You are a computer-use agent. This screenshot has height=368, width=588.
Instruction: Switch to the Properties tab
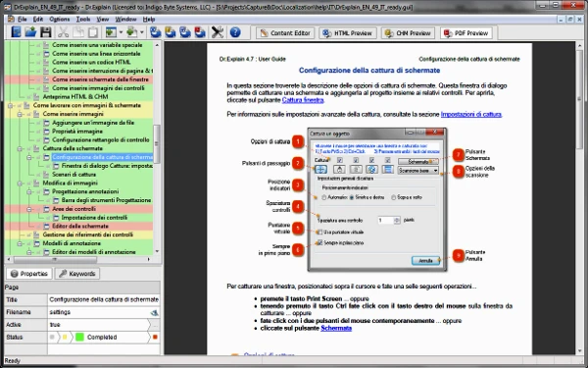29,274
